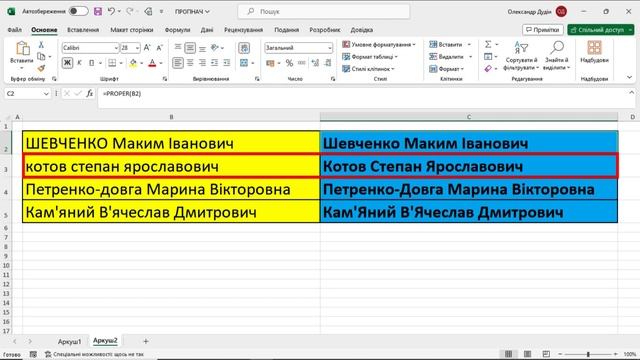Switch to the Дані ribbon tab
Screen dimensions: 640x360
pyautogui.click(x=207, y=30)
